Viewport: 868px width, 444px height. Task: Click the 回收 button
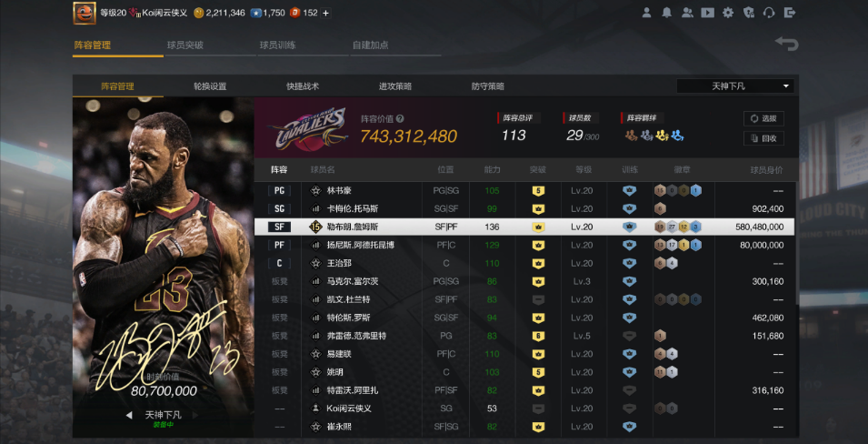point(763,138)
